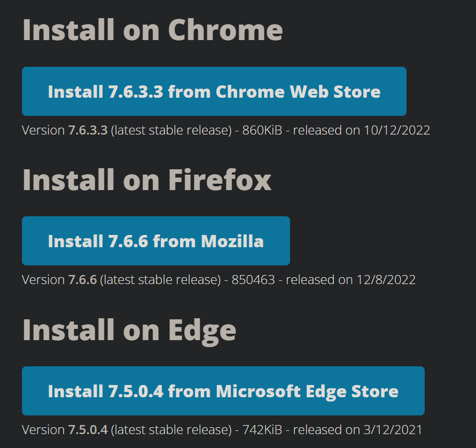The image size is (476, 448).
Task: Click "latest stable release" in the Chrome line
Action: (x=171, y=130)
